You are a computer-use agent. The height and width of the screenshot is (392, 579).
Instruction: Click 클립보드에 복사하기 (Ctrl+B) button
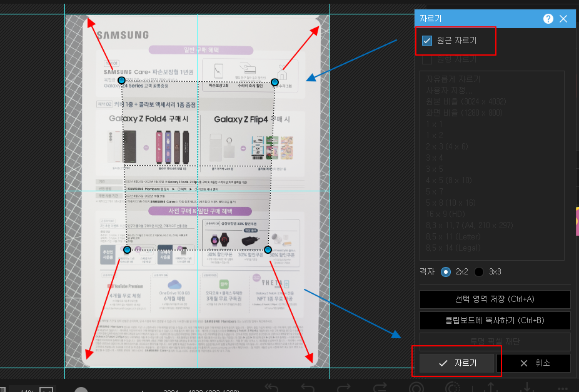tap(495, 320)
